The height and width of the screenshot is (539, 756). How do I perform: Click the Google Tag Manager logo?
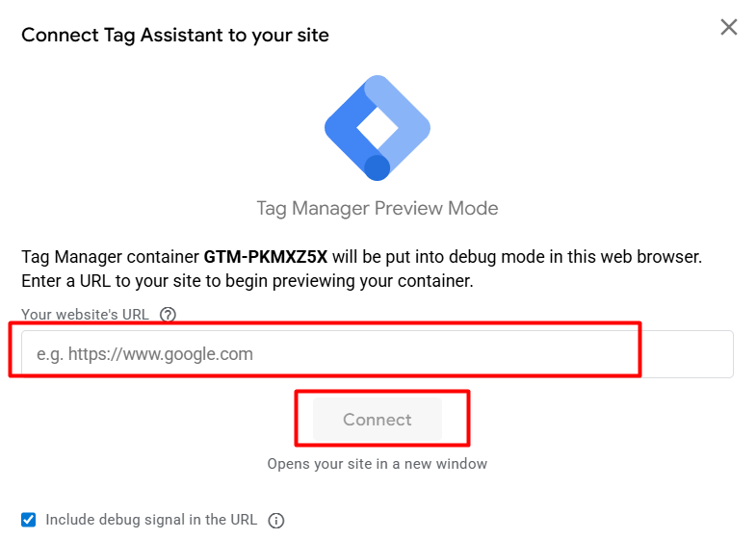tap(378, 127)
